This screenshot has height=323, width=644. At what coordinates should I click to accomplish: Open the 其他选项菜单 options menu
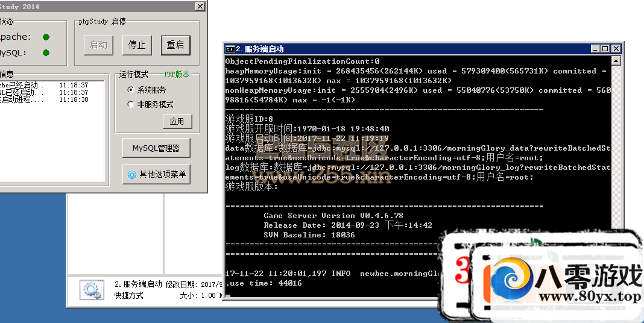pyautogui.click(x=156, y=174)
